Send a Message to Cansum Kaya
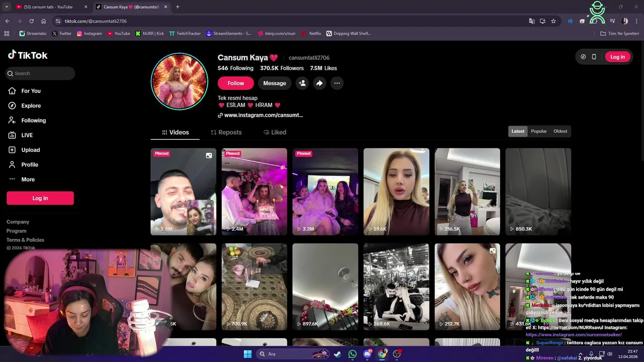 [275, 83]
